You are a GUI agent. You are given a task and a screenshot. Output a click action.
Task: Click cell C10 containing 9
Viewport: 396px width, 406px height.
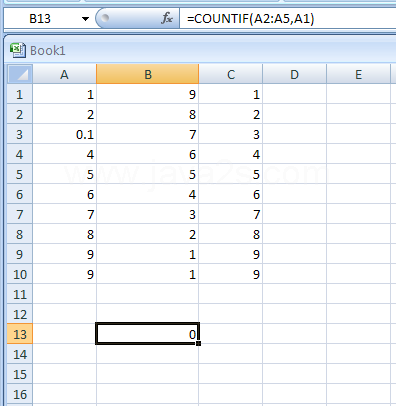(231, 274)
